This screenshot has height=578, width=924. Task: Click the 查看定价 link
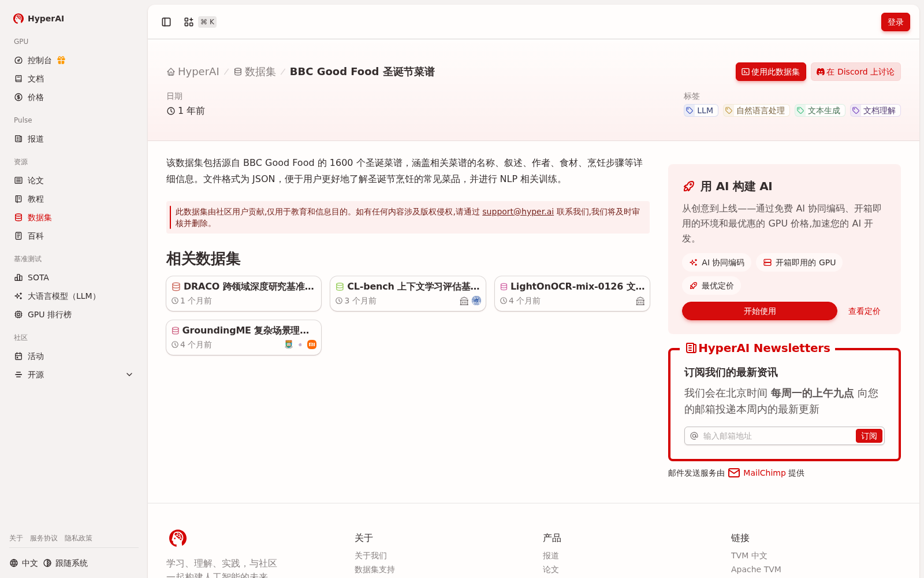tap(864, 311)
